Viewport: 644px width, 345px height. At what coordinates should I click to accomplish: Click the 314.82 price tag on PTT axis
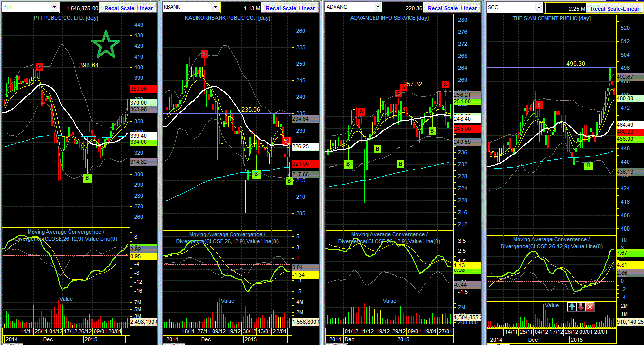click(x=144, y=162)
